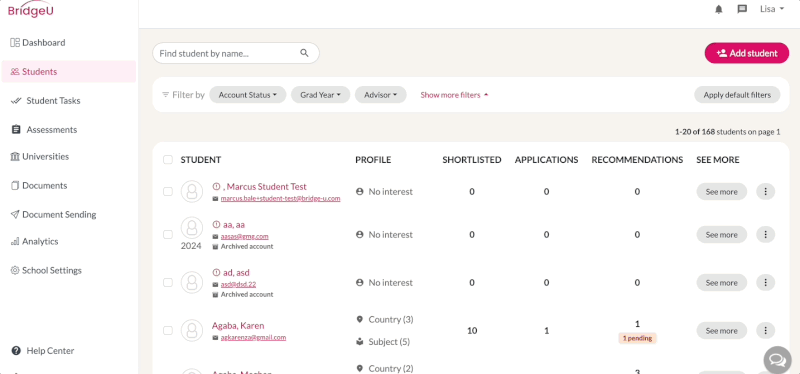Click the School Settings gear icon
Screen dimensions: 800x374
tap(15, 270)
